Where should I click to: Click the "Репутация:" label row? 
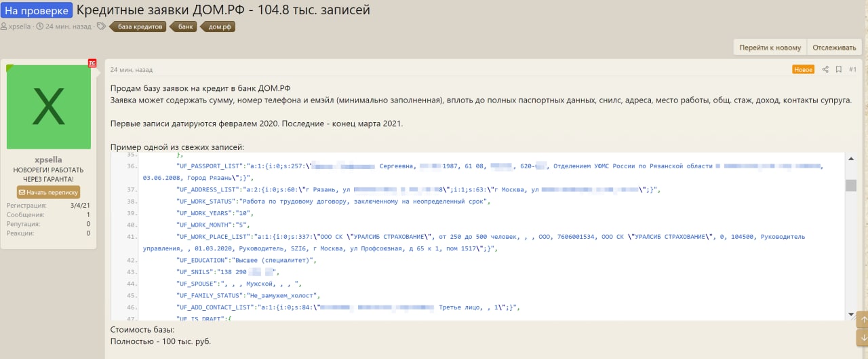48,224
